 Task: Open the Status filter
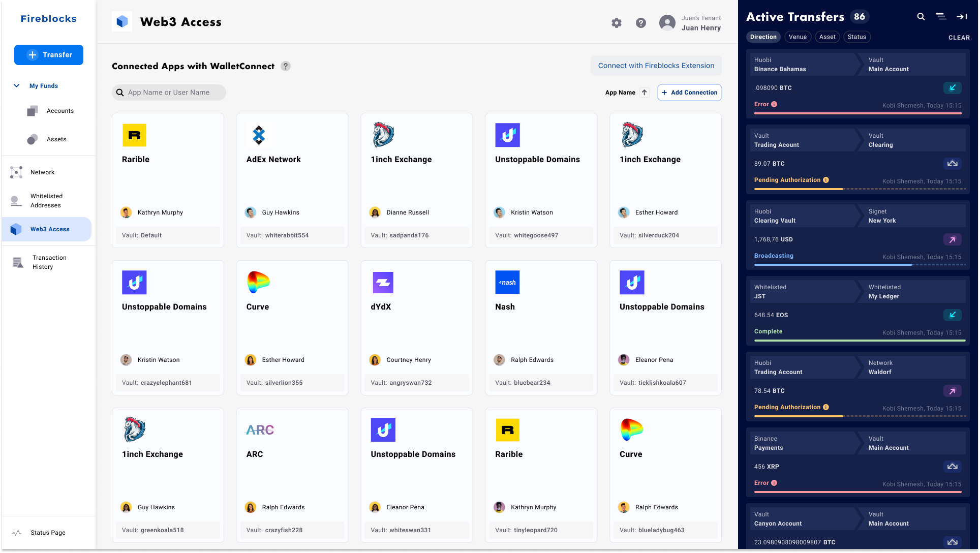click(856, 37)
